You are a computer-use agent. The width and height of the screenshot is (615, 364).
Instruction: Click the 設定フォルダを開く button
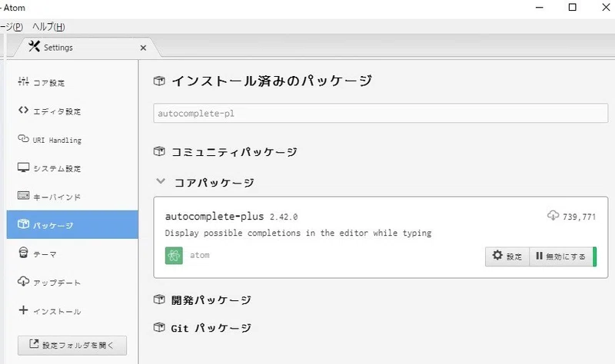[72, 346]
